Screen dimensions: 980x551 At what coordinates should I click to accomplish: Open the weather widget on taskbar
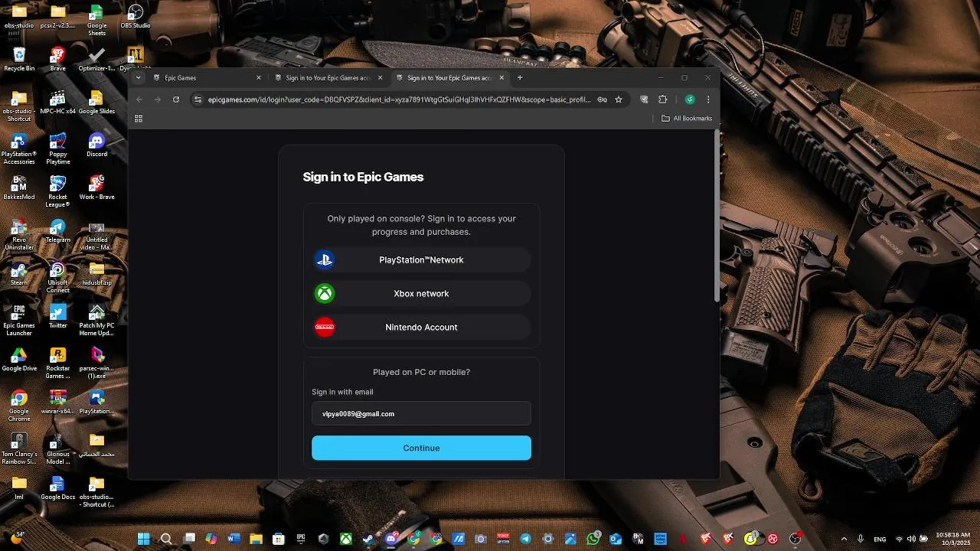click(x=16, y=539)
